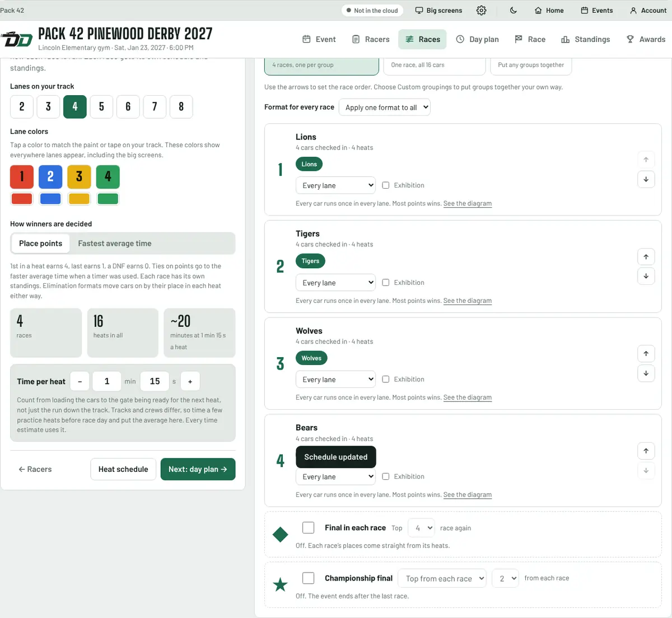Viewport: 672px width, 618px height.
Task: Open Apply one format to all dropdown
Action: (x=384, y=107)
